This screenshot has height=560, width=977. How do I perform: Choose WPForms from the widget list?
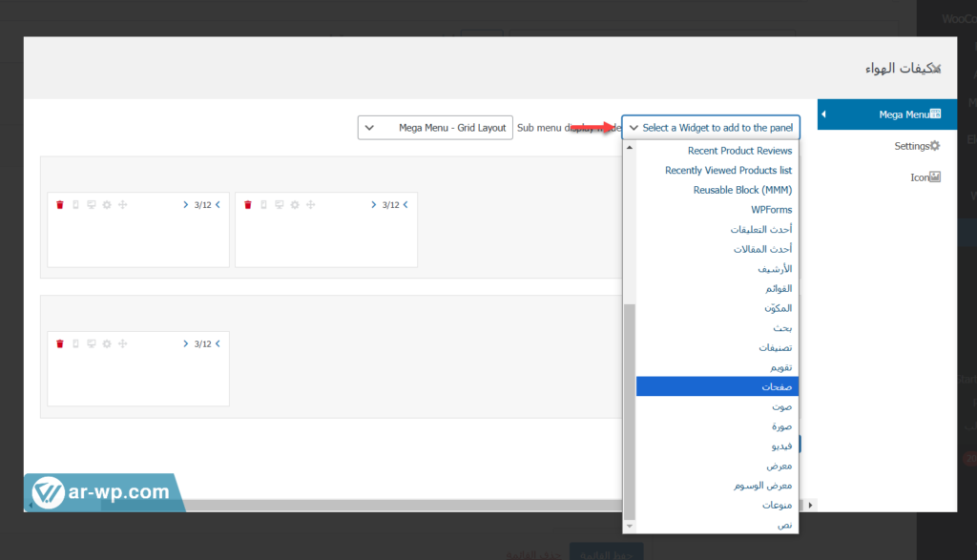click(771, 210)
